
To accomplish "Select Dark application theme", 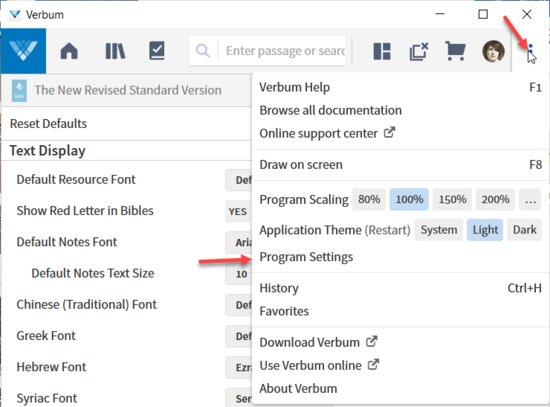I will click(x=524, y=230).
